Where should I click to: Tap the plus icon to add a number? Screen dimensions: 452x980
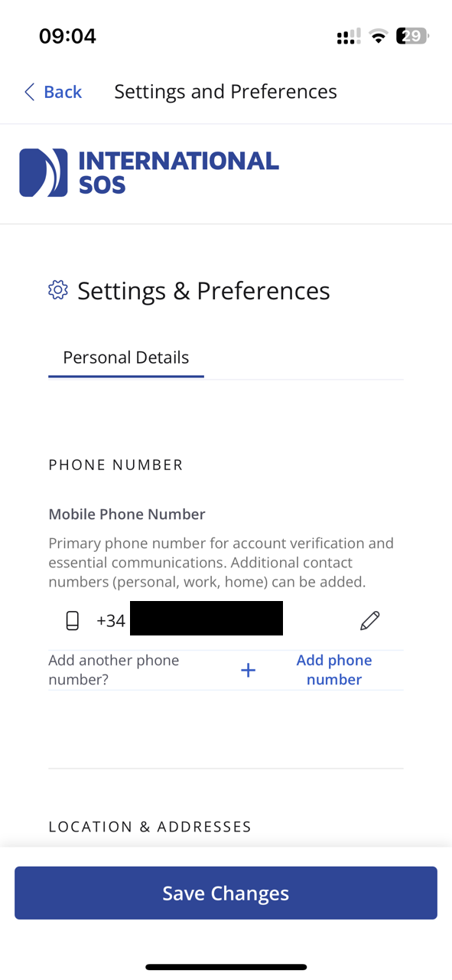pyautogui.click(x=248, y=669)
